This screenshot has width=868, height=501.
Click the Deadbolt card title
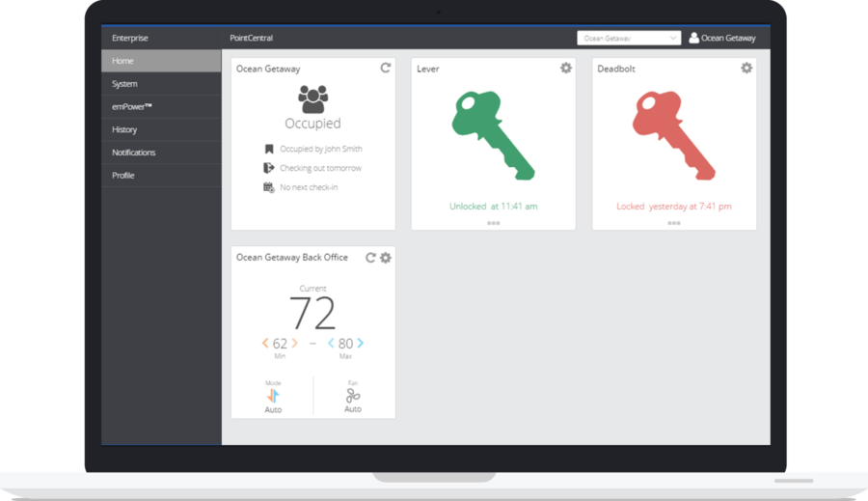coord(616,69)
